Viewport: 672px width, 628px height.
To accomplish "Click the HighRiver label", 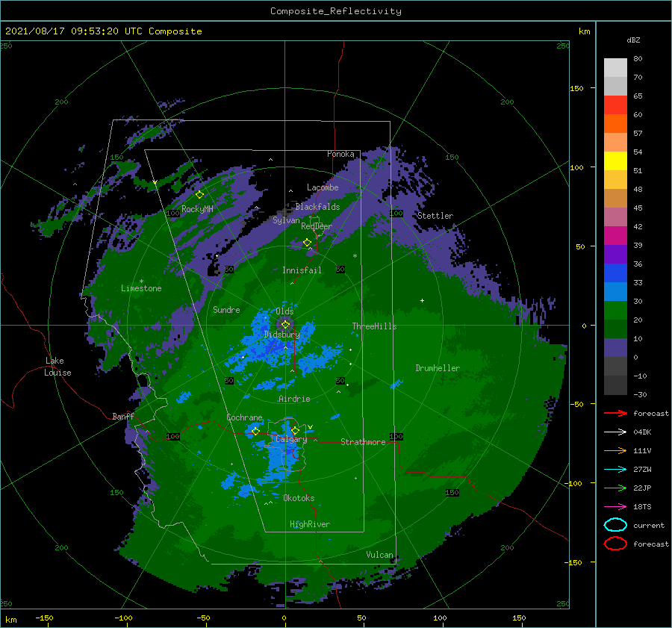I will (310, 524).
